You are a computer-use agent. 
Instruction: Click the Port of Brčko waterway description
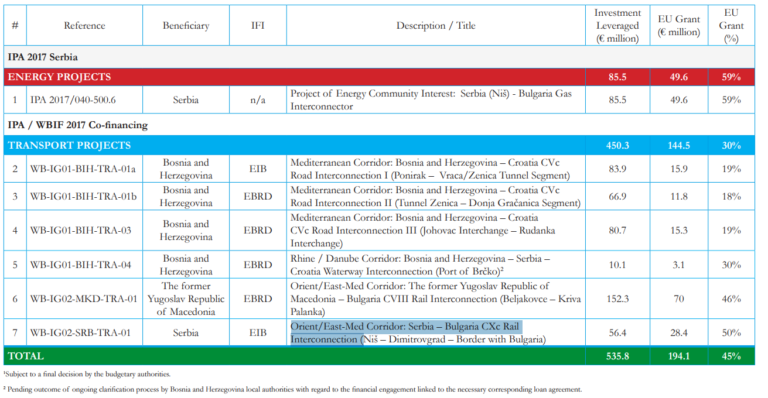point(420,265)
